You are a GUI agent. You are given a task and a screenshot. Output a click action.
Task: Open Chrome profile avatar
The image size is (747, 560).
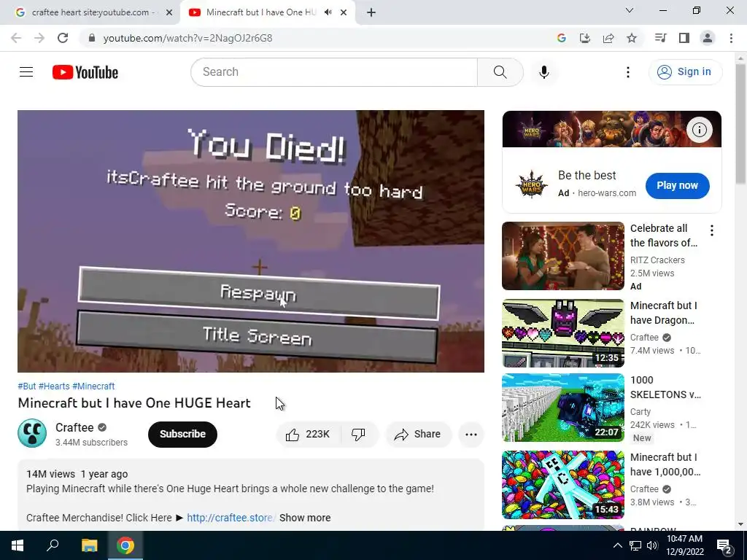click(x=708, y=38)
